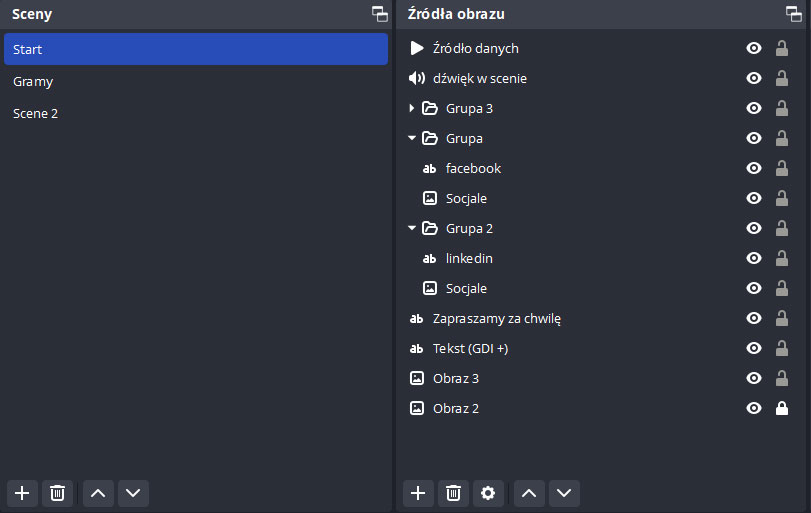
Task: Lock the linkedin source
Action: point(782,259)
